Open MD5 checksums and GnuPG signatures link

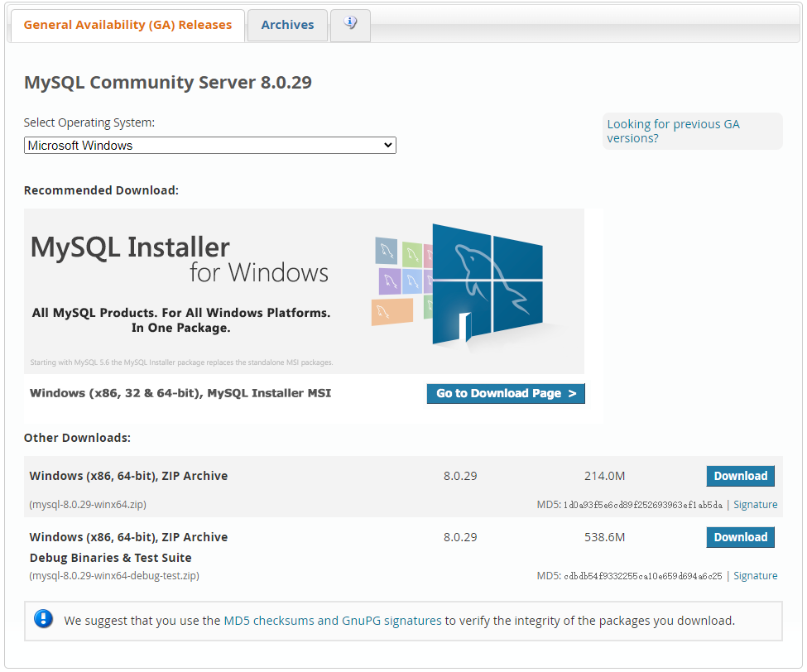click(x=333, y=621)
